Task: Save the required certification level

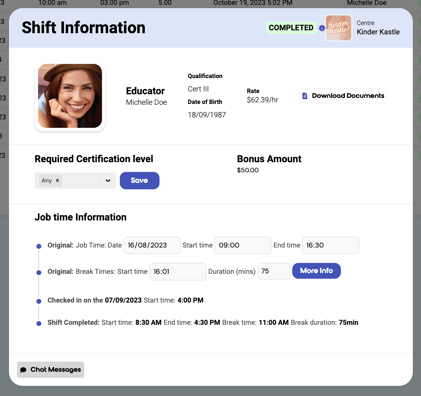Action: point(139,180)
